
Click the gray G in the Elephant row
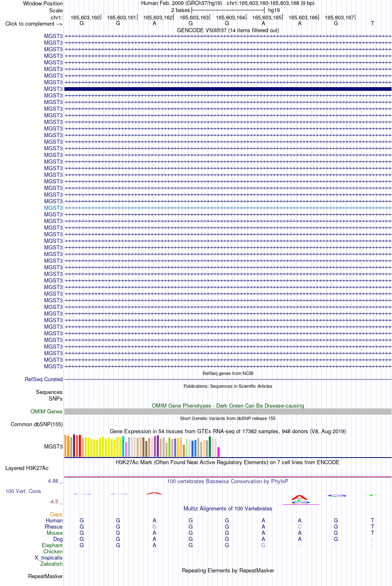(x=263, y=545)
